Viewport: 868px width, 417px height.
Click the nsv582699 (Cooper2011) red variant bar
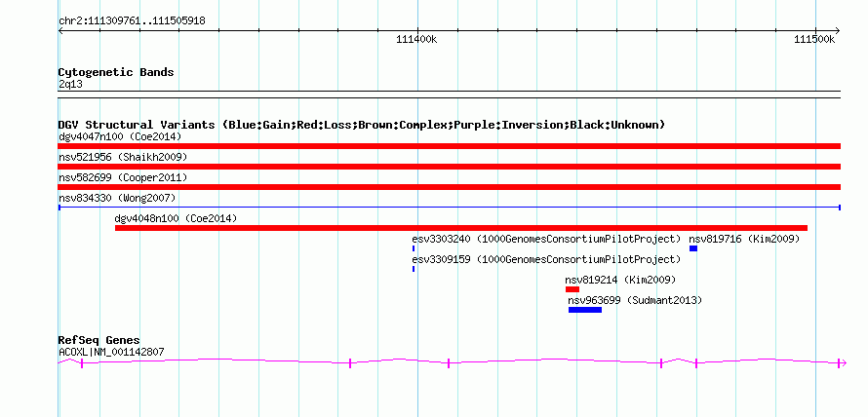450,187
